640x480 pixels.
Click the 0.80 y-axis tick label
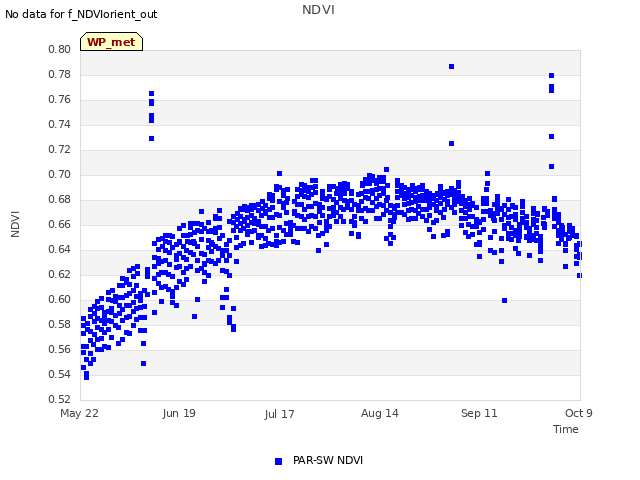tap(60, 49)
